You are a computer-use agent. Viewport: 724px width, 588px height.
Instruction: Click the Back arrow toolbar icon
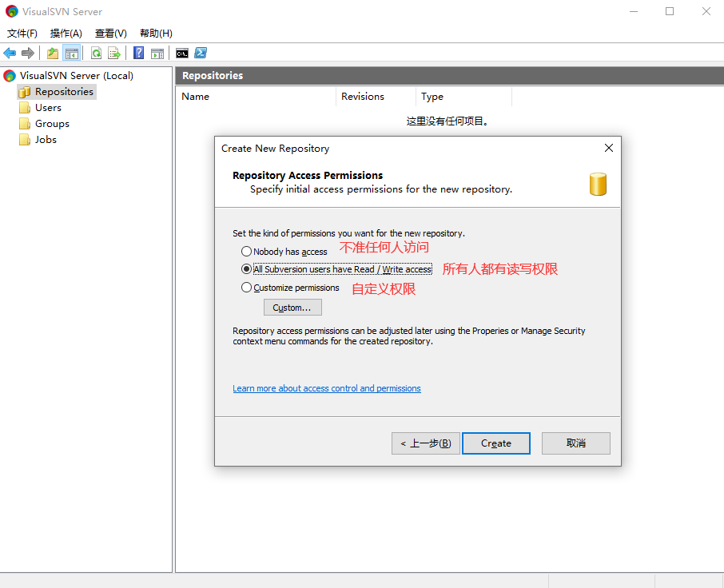click(10, 54)
